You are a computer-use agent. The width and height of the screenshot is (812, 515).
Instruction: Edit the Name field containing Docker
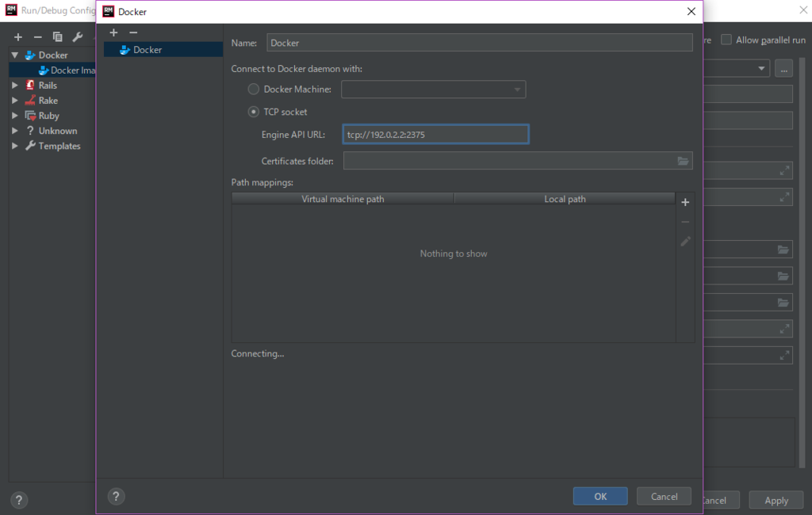coord(480,43)
